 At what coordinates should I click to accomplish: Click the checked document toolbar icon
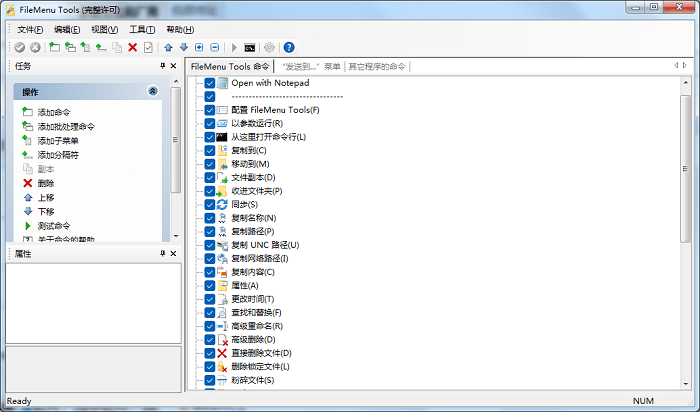tap(148, 47)
